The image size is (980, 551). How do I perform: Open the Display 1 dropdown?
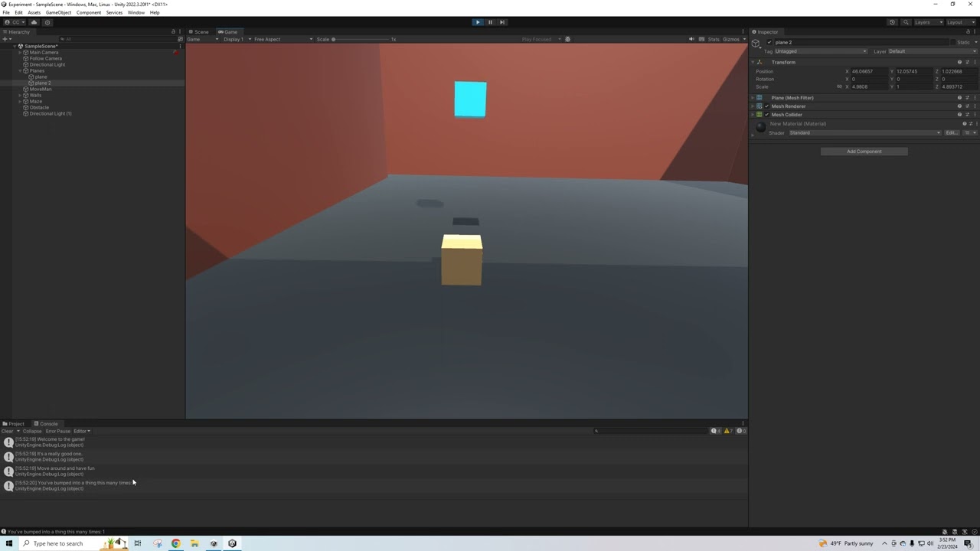click(237, 39)
